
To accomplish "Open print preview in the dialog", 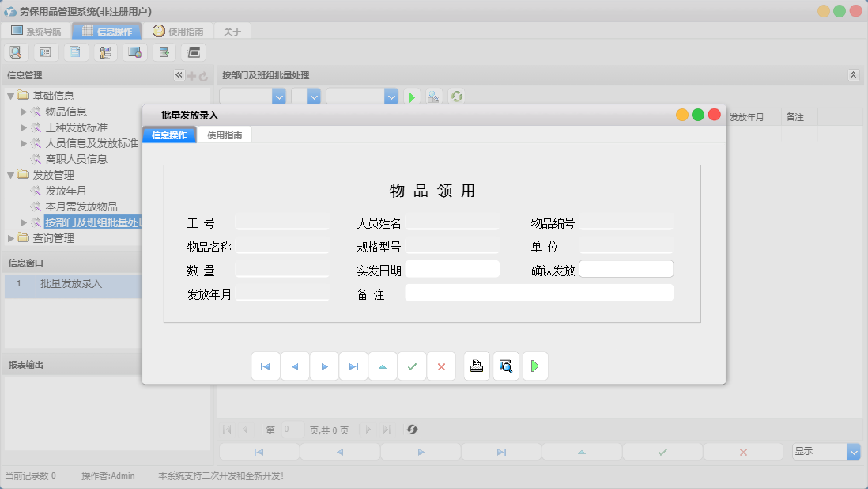I will click(506, 366).
